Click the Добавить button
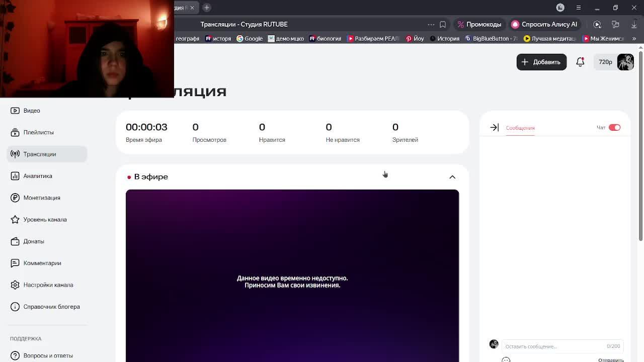Viewport: 644px width, 362px height. (541, 62)
